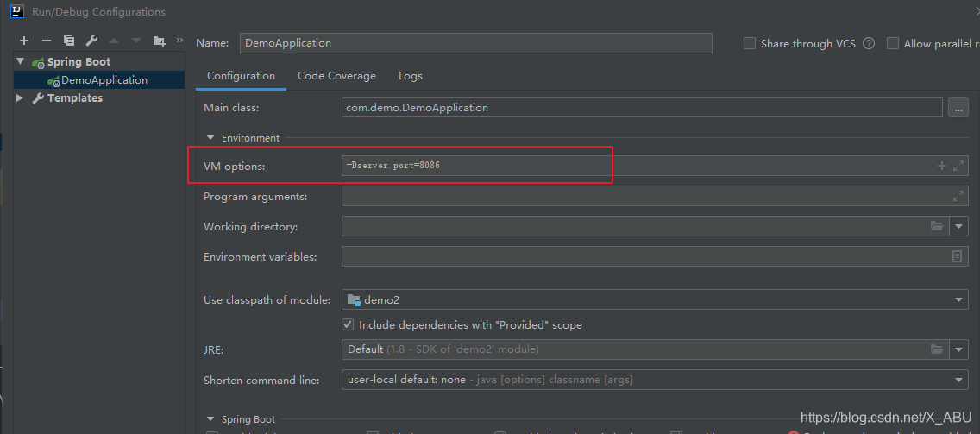Collapse the Environment section
This screenshot has height=434, width=980.
[x=210, y=137]
